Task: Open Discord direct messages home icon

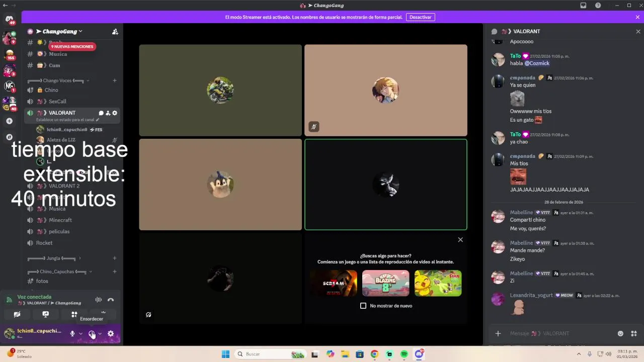Action: [x=10, y=19]
